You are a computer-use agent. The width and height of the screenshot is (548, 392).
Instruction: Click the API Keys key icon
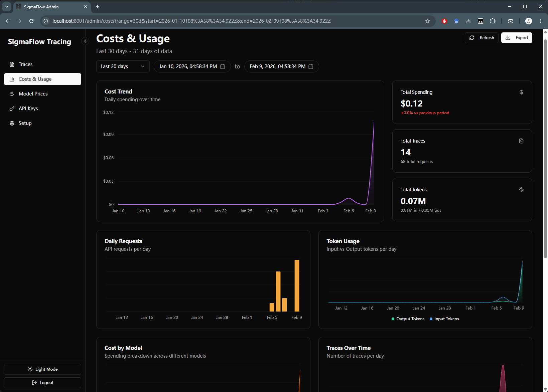click(12, 109)
